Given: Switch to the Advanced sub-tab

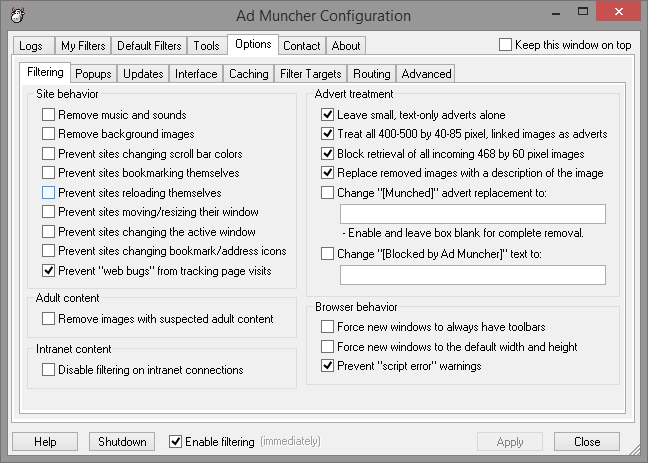Looking at the screenshot, I should (426, 74).
